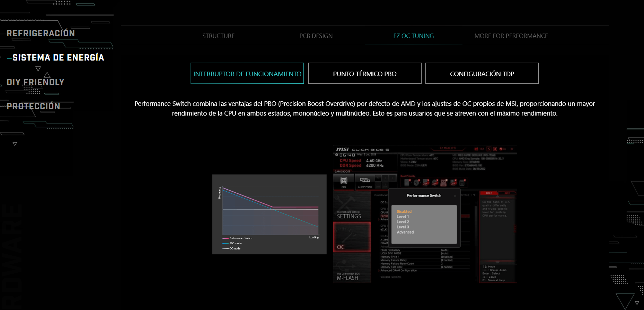
Task: Open the PCB DESIGN tab
Action: tap(316, 36)
